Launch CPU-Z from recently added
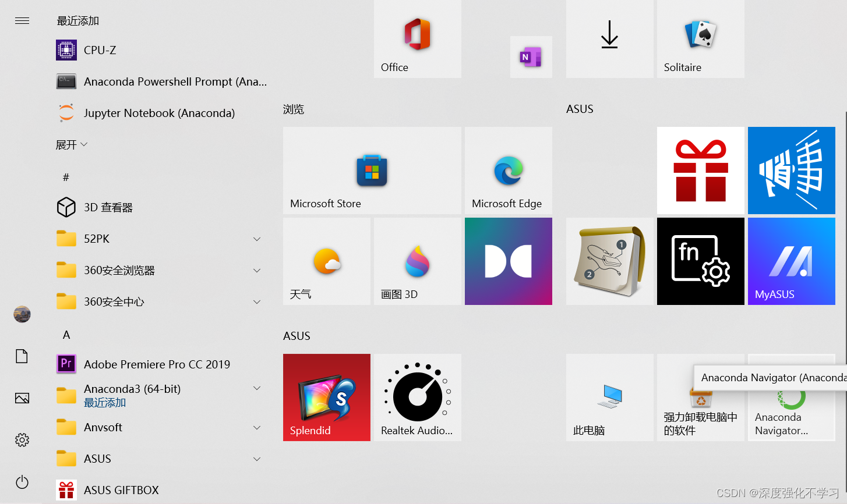847x504 pixels. 161,50
